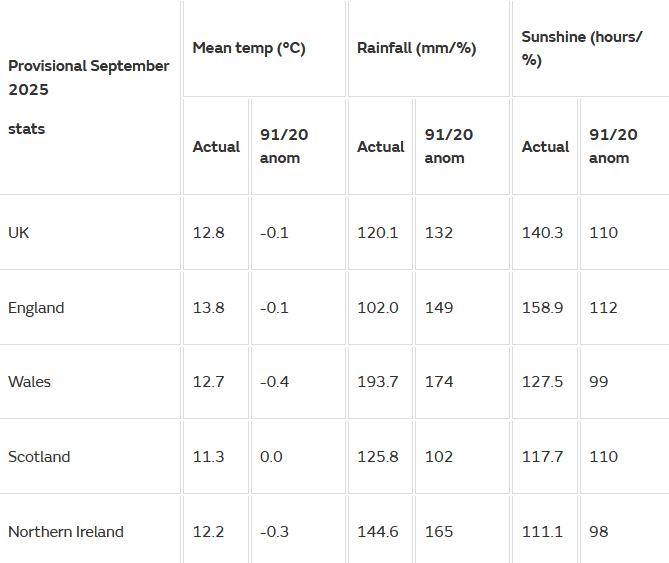The image size is (669, 563).
Task: Select Scotland mean temp actual 11.3
Action: point(209,457)
